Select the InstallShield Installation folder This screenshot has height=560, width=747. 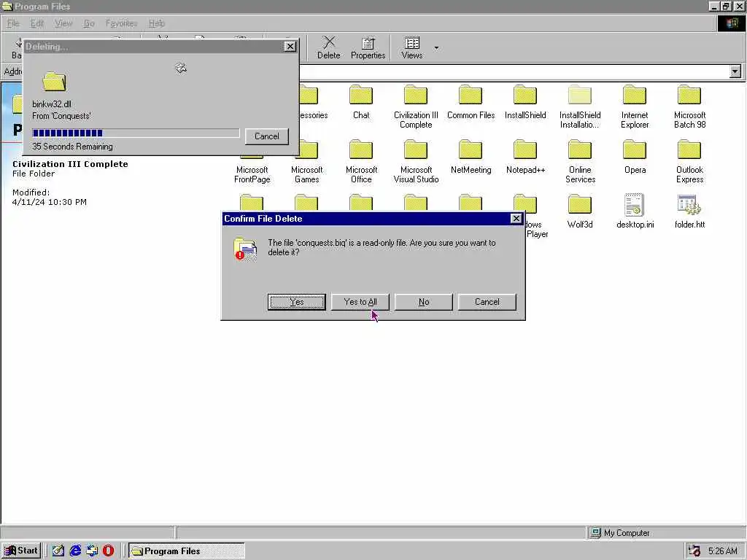tap(580, 106)
